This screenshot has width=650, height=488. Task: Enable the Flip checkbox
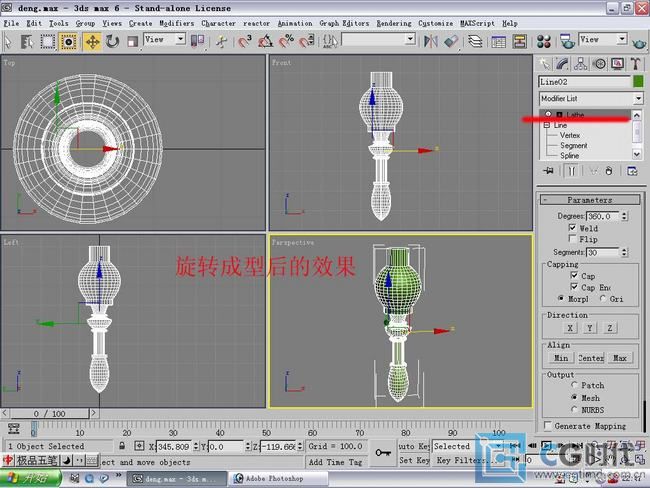click(572, 239)
